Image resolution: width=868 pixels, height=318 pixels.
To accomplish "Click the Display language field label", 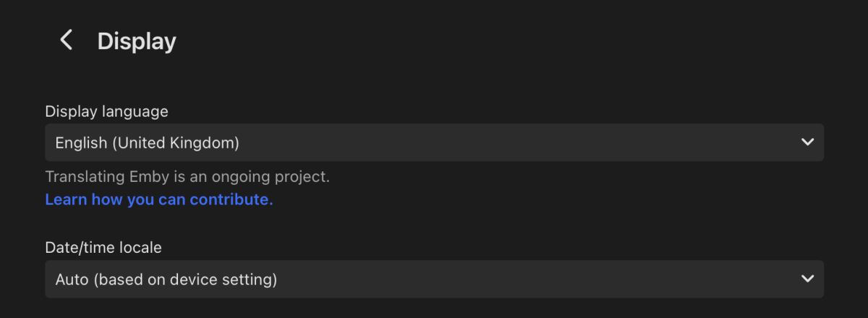I will [106, 112].
